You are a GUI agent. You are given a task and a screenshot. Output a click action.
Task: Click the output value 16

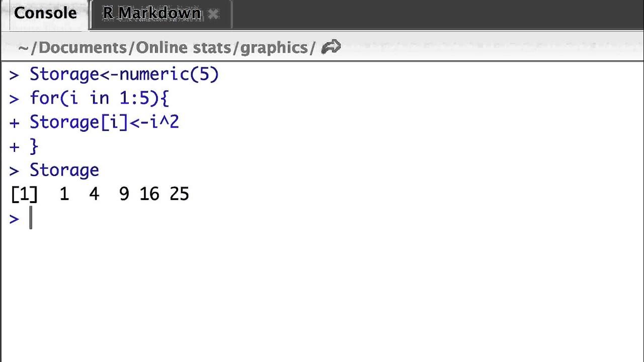coord(149,195)
